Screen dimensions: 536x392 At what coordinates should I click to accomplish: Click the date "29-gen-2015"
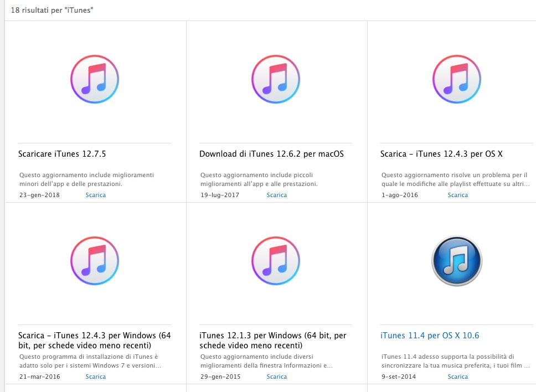pyautogui.click(x=220, y=376)
